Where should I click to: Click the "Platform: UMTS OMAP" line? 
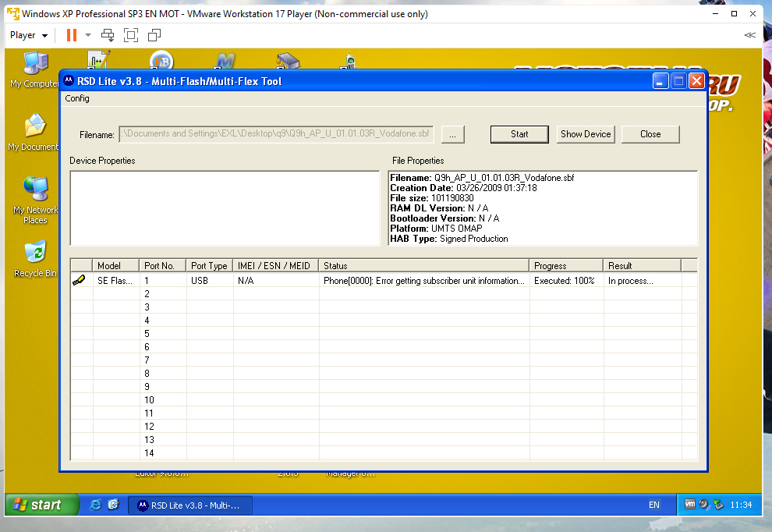(436, 229)
